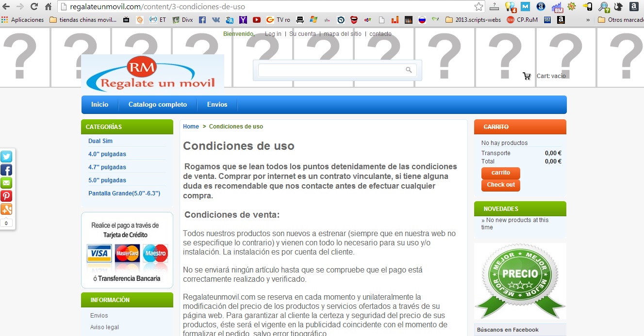The width and height of the screenshot is (644, 336).
Task: Open the contacto link
Action: pyautogui.click(x=380, y=34)
